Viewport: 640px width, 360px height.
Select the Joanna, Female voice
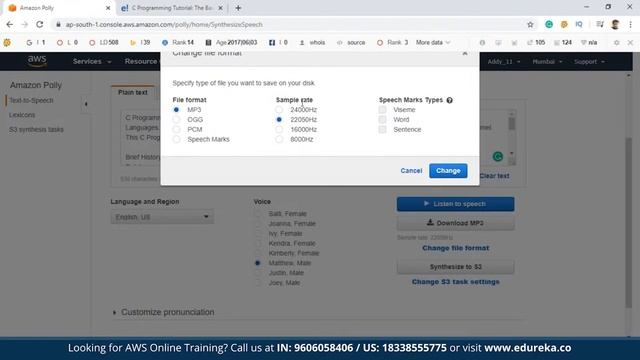pyautogui.click(x=258, y=224)
